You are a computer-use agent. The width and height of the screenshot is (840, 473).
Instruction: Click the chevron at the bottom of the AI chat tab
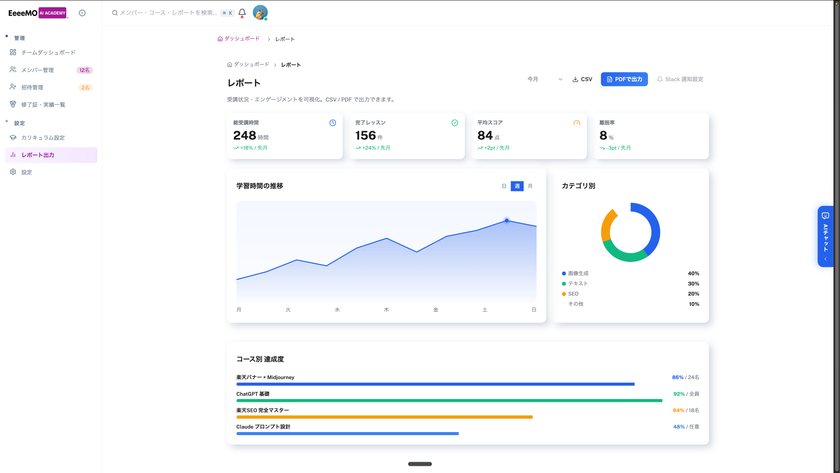(826, 259)
